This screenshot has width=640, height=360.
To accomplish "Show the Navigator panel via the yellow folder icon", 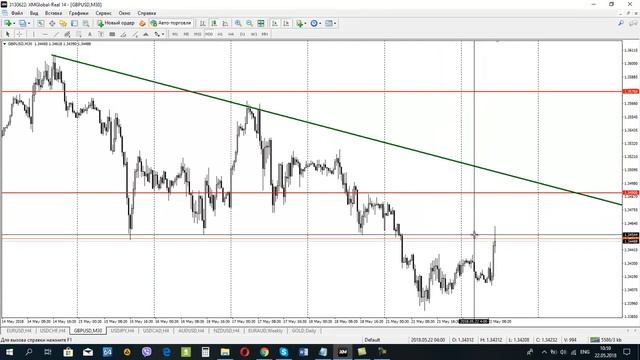I will pos(63,23).
